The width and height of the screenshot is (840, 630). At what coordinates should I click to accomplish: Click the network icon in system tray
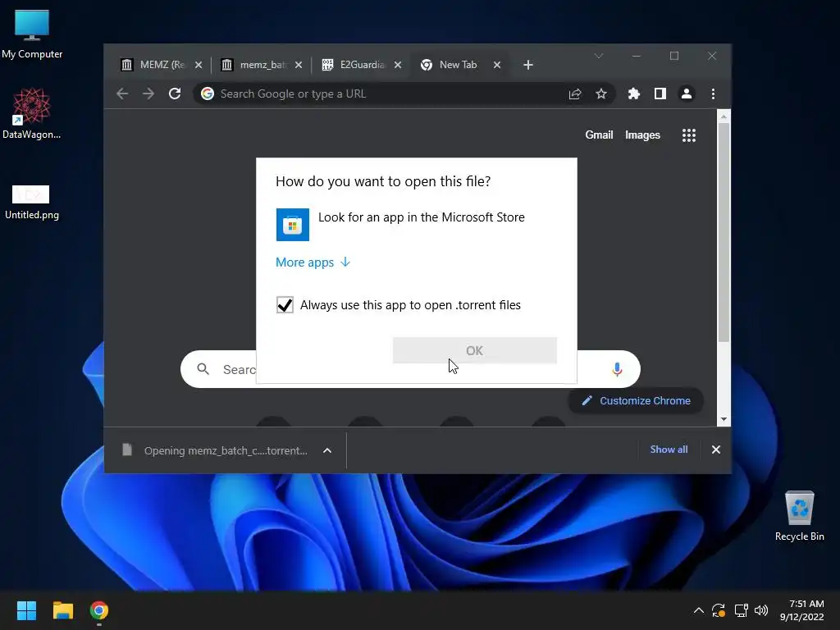tap(741, 610)
